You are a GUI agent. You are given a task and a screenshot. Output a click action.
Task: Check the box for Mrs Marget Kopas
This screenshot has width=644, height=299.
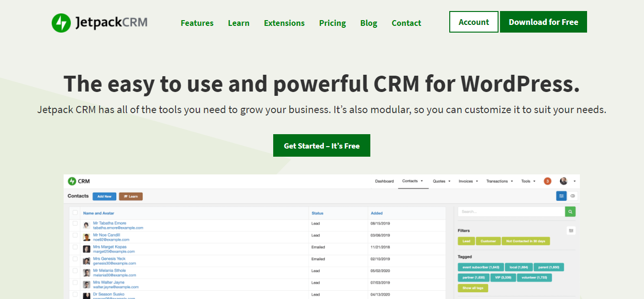point(75,247)
